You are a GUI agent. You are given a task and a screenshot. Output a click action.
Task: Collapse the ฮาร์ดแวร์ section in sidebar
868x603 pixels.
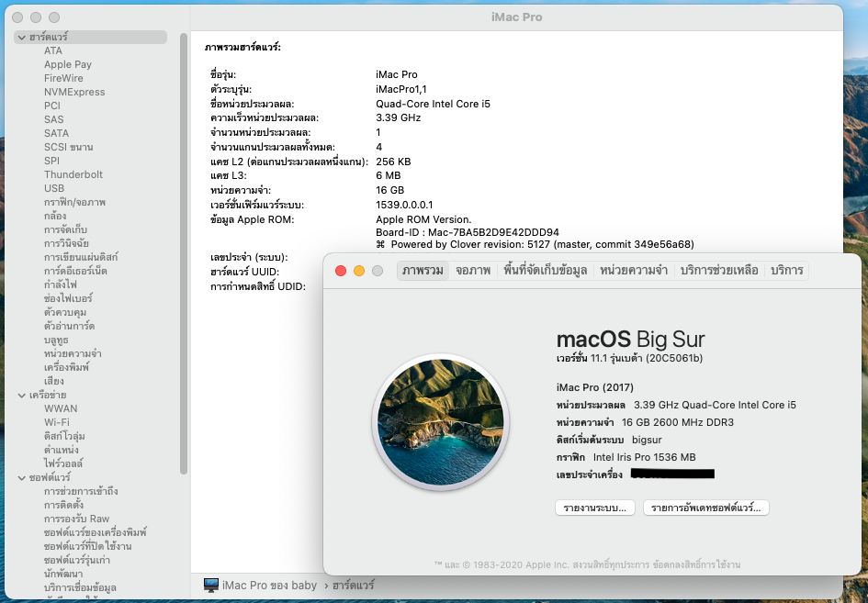pyautogui.click(x=22, y=37)
